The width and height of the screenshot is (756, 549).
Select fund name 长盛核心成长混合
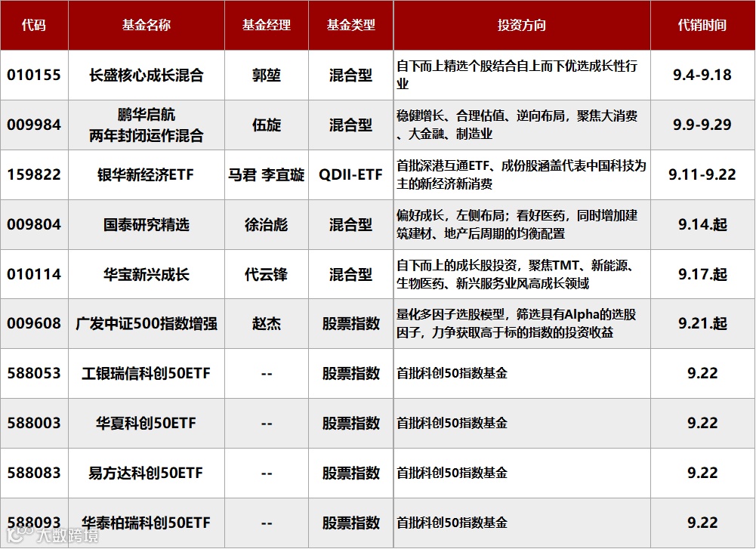click(146, 76)
